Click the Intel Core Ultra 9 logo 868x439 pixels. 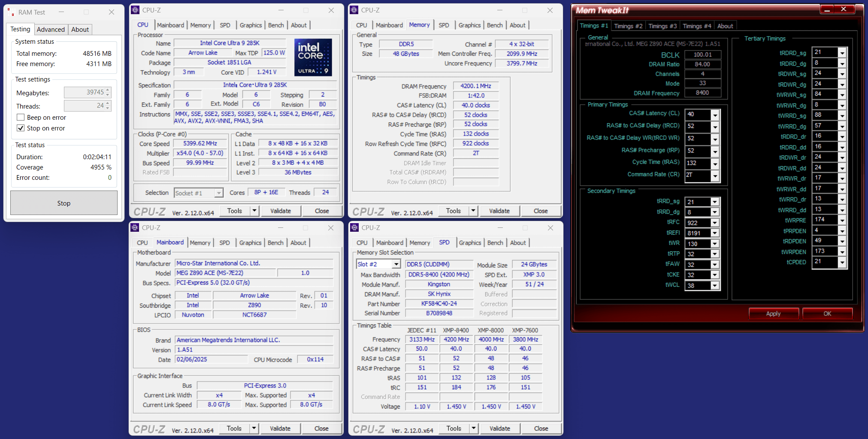tap(313, 58)
